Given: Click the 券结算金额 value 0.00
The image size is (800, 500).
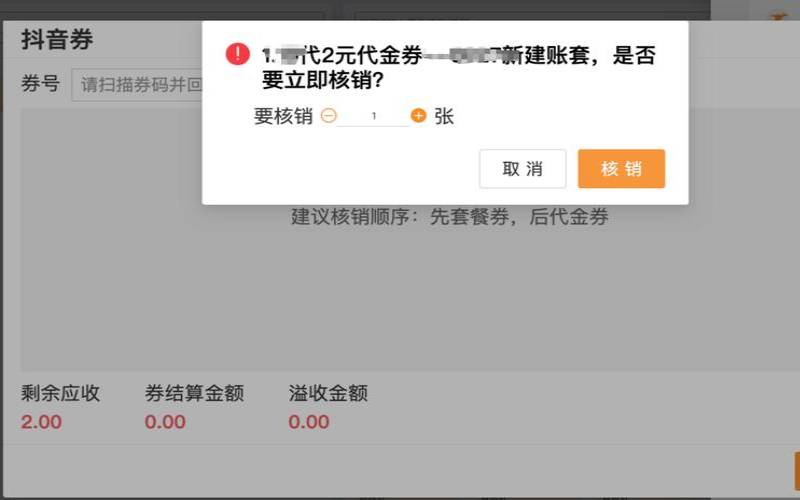Looking at the screenshot, I should point(165,422).
